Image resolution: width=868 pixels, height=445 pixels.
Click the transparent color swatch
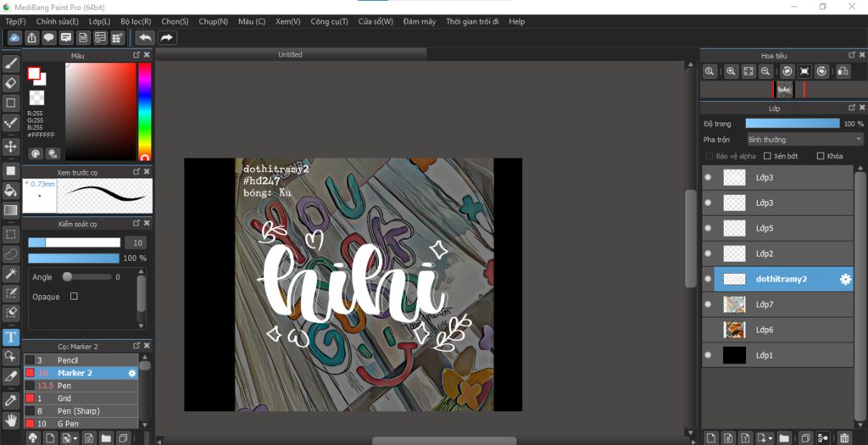point(36,98)
